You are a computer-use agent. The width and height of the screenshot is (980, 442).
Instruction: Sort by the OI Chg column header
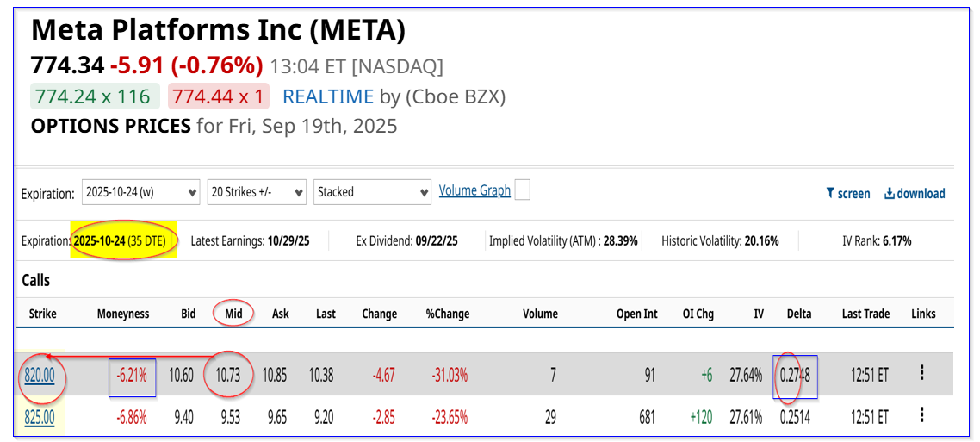(698, 314)
